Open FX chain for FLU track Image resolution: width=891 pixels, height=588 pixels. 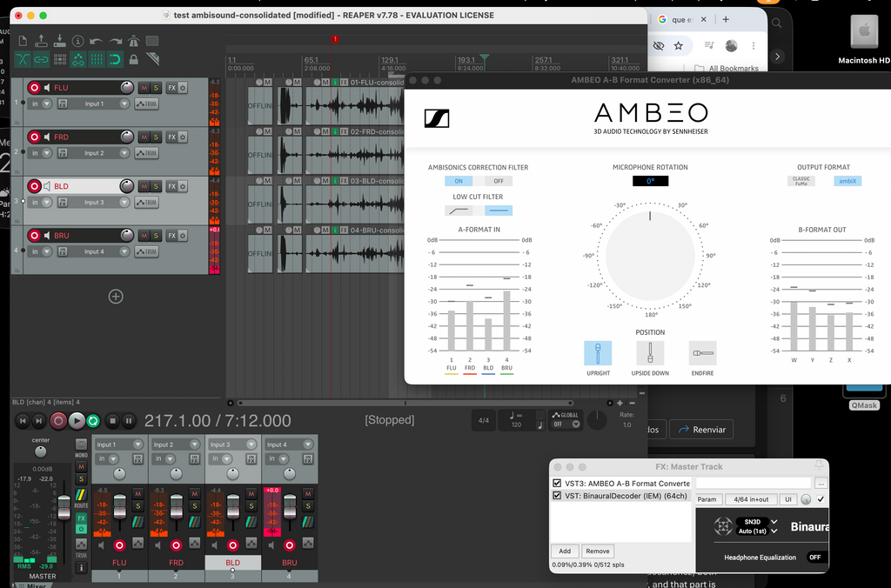[171, 88]
